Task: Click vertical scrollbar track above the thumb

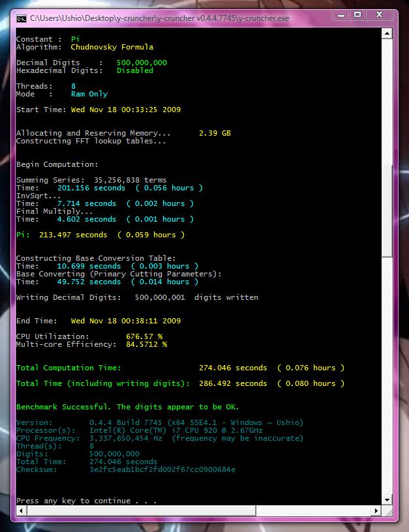Action: tap(387, 98)
